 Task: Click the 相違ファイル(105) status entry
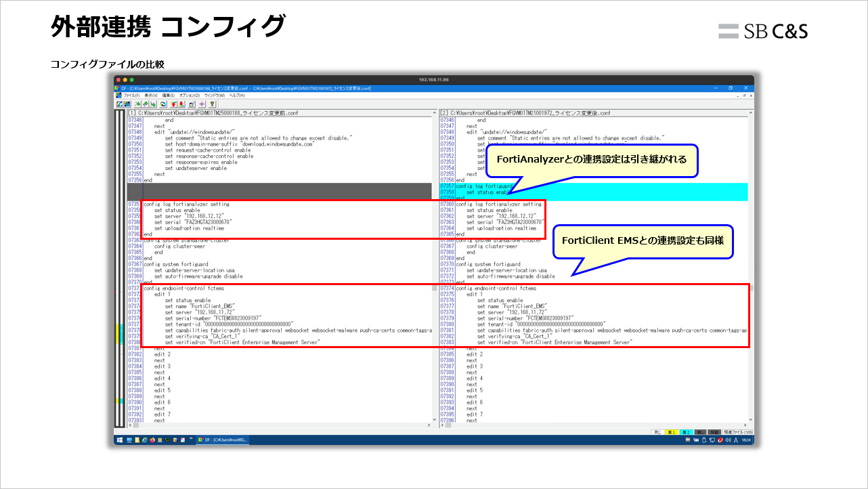(x=737, y=431)
